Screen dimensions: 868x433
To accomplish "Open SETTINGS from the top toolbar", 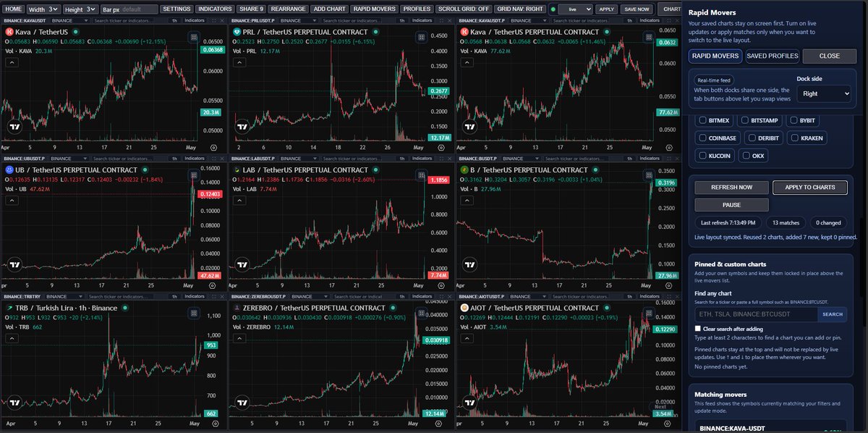I will pyautogui.click(x=176, y=9).
